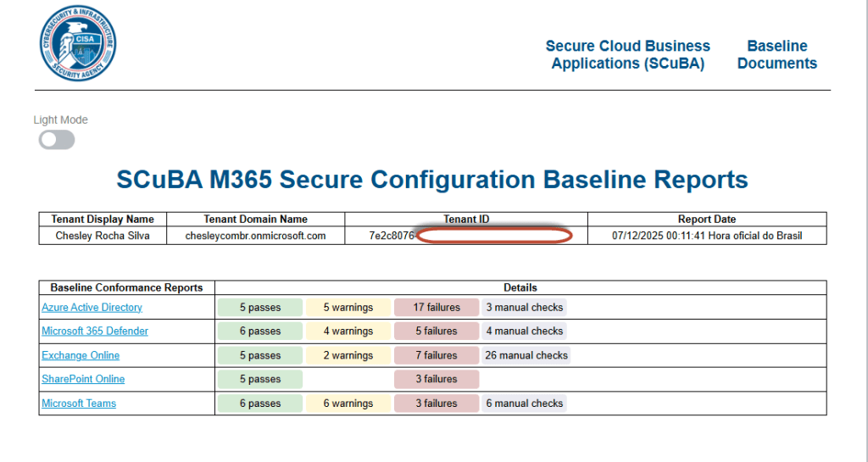Open the Microsoft 365 Defender report

click(95, 331)
